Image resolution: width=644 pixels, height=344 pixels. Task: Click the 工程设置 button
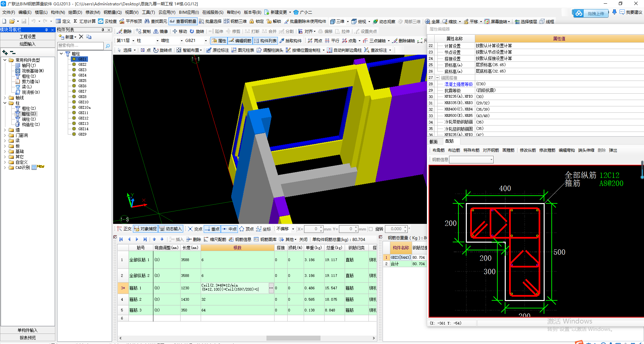[x=28, y=37]
